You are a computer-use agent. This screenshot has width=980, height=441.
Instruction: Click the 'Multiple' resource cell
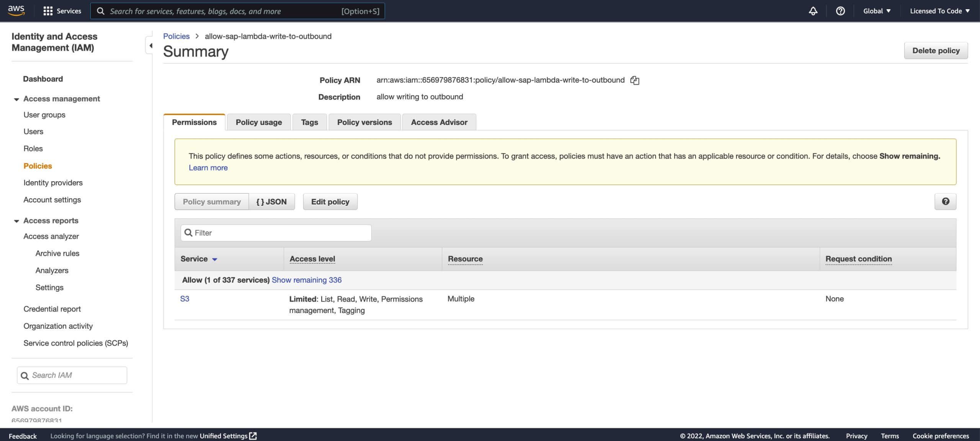click(461, 299)
